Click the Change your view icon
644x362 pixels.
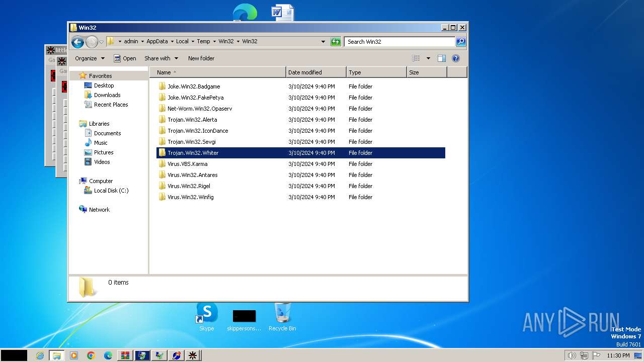pos(416,58)
